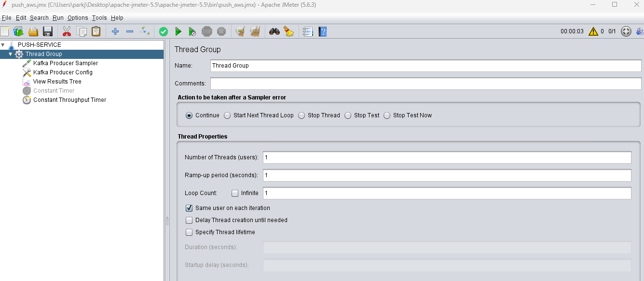
Task: Enable Delay Thread creation until needed
Action: 189,220
